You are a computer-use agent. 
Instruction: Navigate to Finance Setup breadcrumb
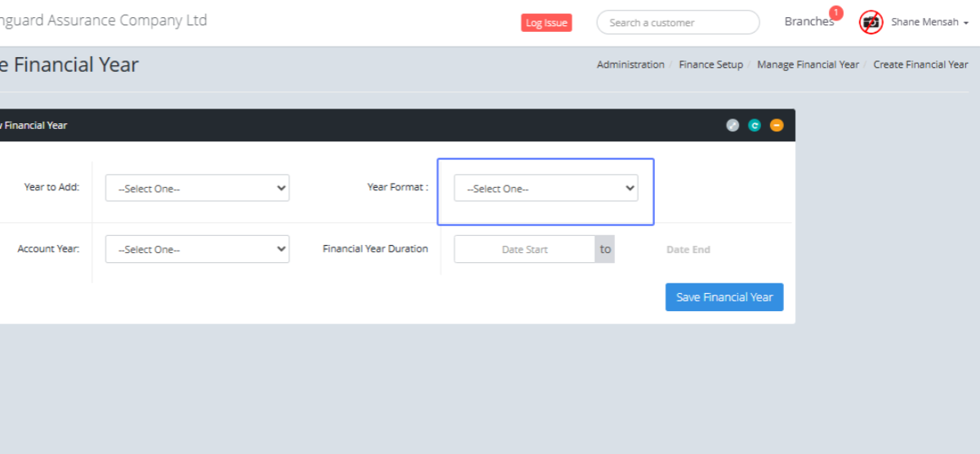pyautogui.click(x=710, y=65)
